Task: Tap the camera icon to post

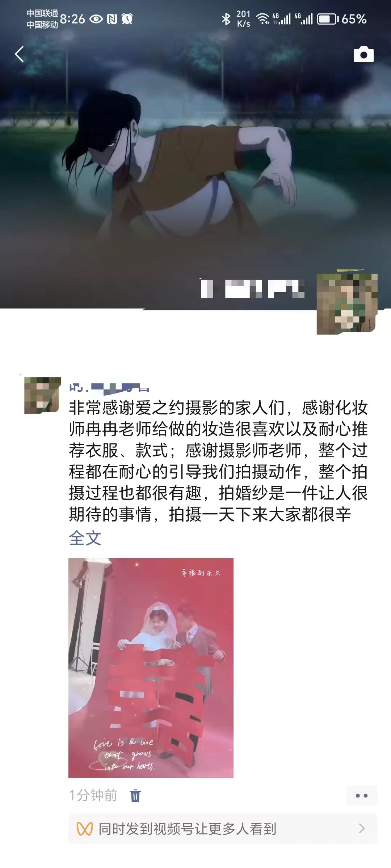Action: pos(363,54)
